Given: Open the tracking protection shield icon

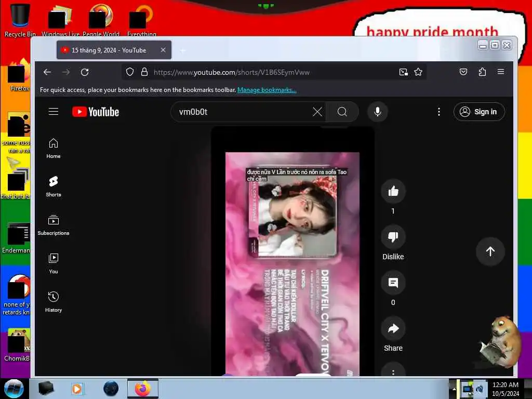Looking at the screenshot, I should pos(129,72).
